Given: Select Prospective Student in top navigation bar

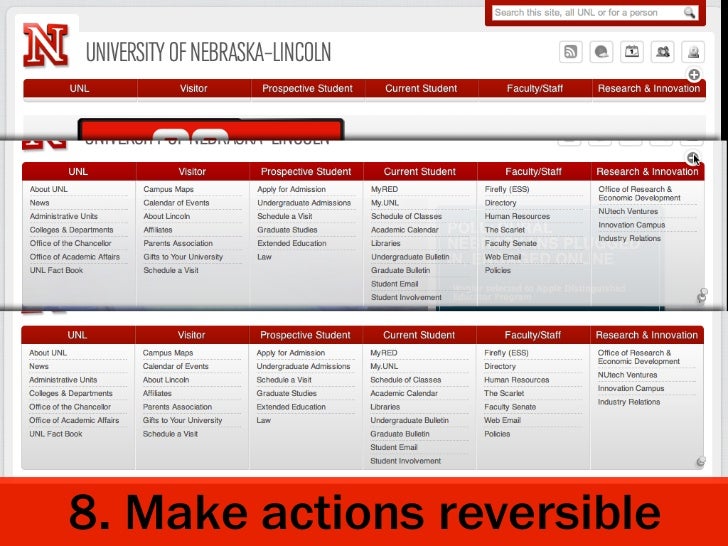Looking at the screenshot, I should tap(307, 88).
